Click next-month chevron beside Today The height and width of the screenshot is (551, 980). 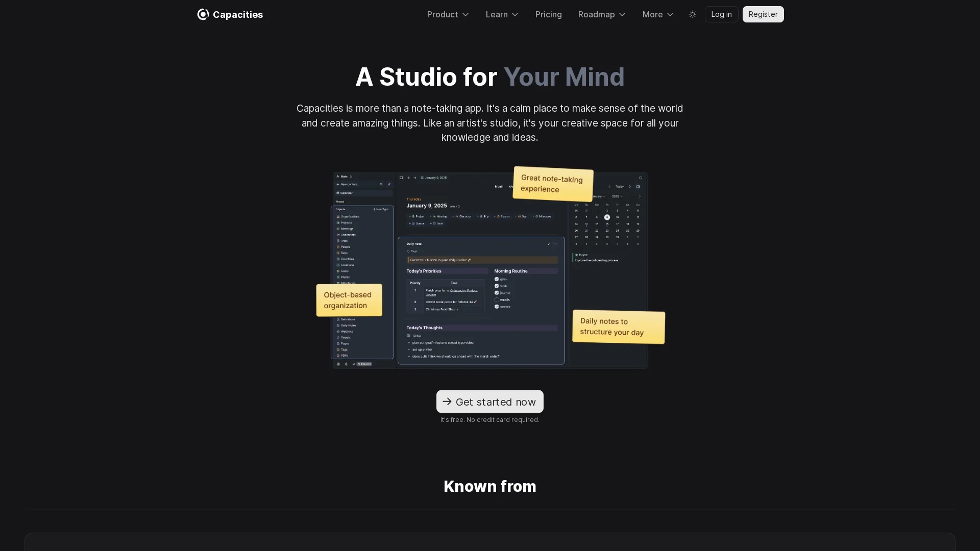click(630, 187)
